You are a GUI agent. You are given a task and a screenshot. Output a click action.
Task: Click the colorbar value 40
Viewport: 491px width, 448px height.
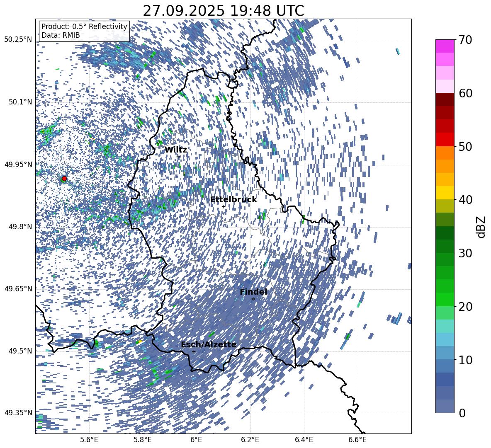click(x=465, y=200)
